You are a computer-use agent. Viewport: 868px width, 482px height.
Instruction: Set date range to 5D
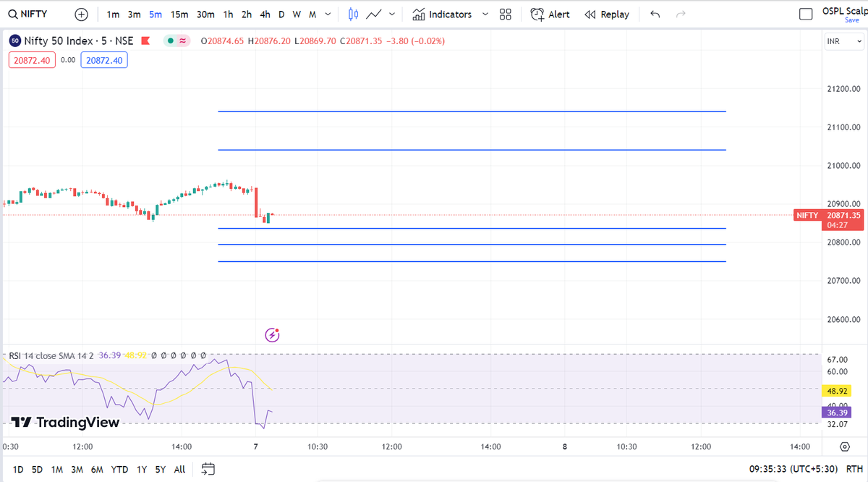pyautogui.click(x=38, y=470)
